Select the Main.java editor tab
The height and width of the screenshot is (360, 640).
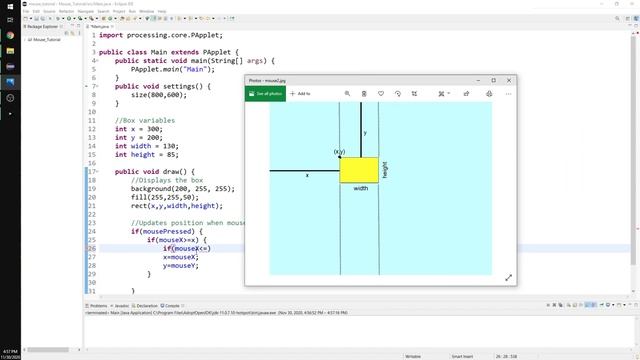(99, 27)
